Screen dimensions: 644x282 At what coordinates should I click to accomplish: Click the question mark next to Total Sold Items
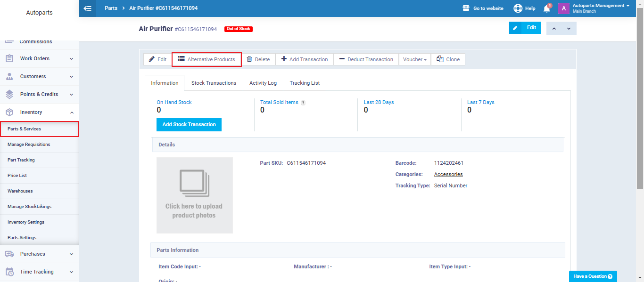pos(303,103)
